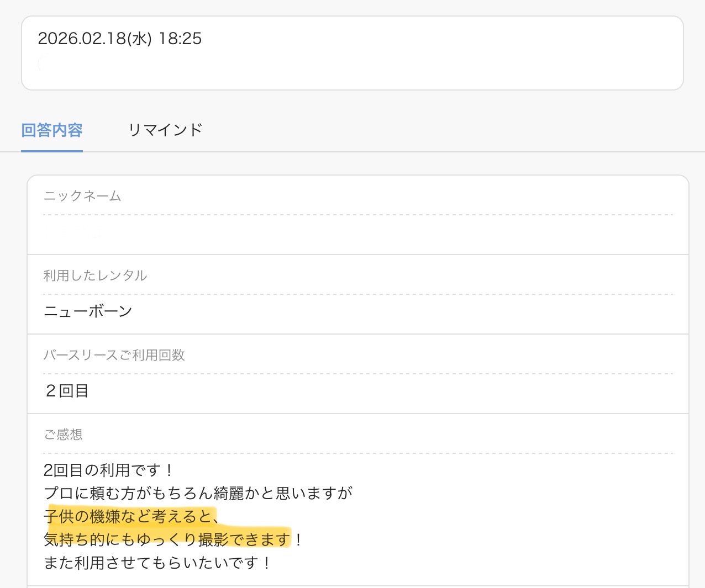Viewport: 705px width, 588px height.
Task: Click the 18:25 timestamp
Action: pyautogui.click(x=180, y=39)
